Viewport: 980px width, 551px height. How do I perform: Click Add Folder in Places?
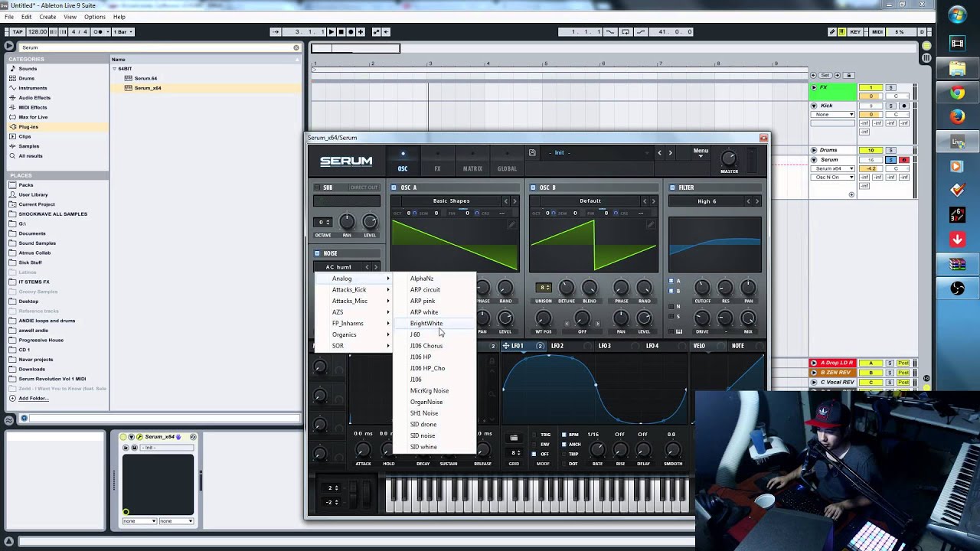(33, 399)
